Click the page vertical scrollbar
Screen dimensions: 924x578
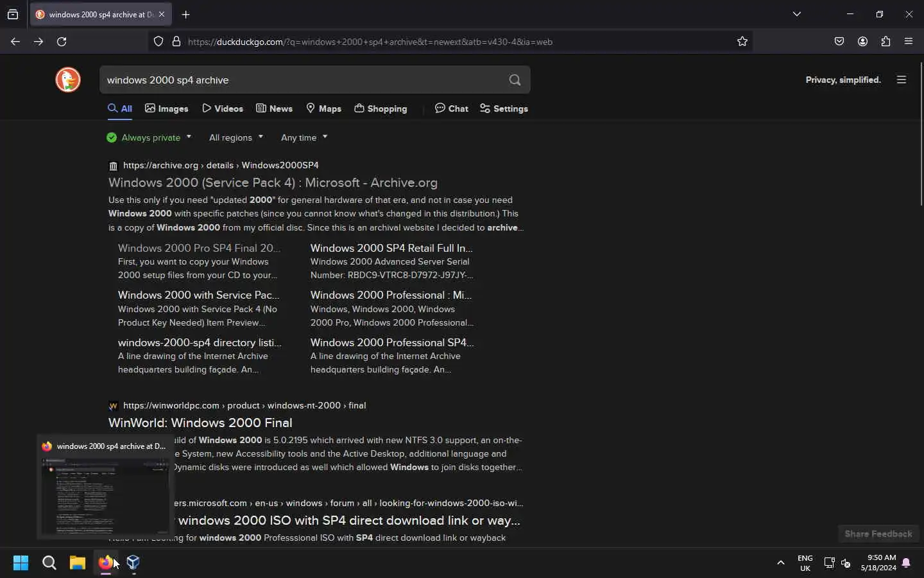coord(921,134)
